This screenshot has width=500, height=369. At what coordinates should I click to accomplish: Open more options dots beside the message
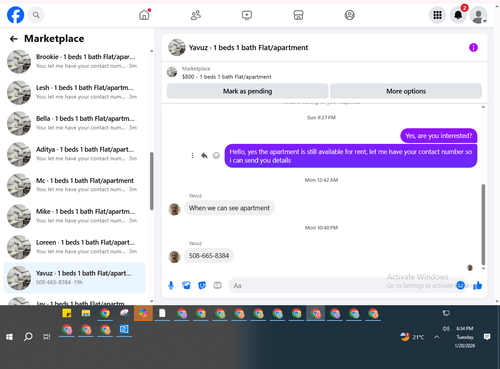(x=192, y=155)
